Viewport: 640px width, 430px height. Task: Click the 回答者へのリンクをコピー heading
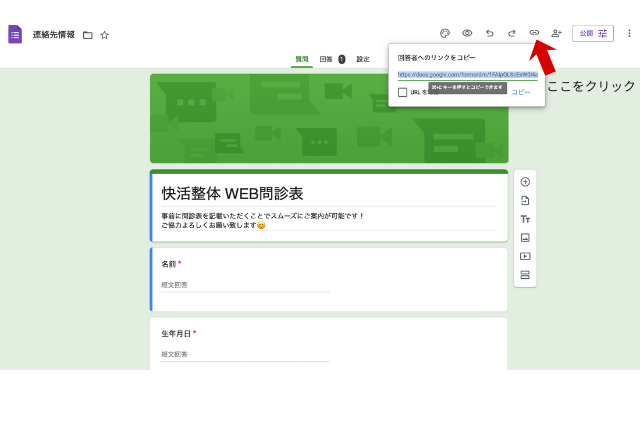tap(436, 58)
